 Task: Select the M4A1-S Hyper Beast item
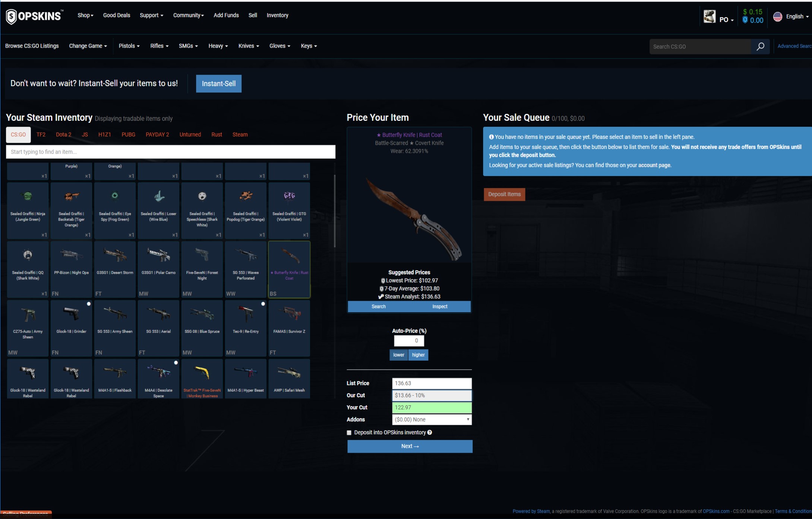tap(246, 379)
